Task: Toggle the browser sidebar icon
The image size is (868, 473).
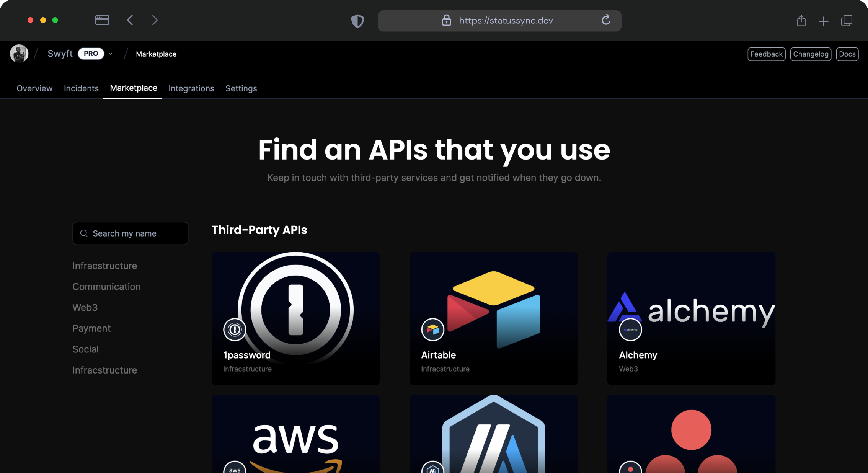Action: coord(102,20)
